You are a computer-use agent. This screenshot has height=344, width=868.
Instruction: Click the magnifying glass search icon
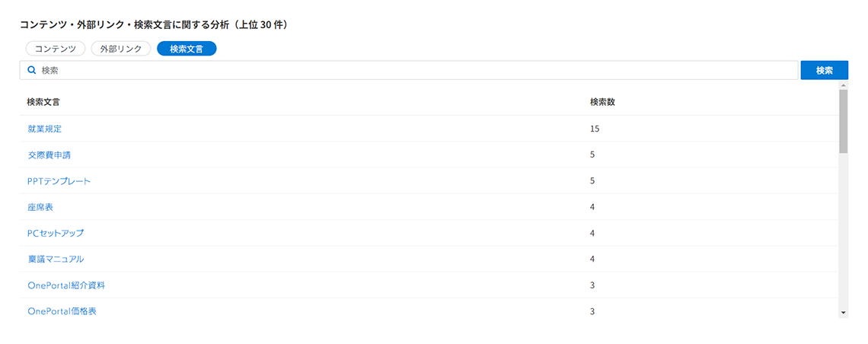click(x=31, y=70)
